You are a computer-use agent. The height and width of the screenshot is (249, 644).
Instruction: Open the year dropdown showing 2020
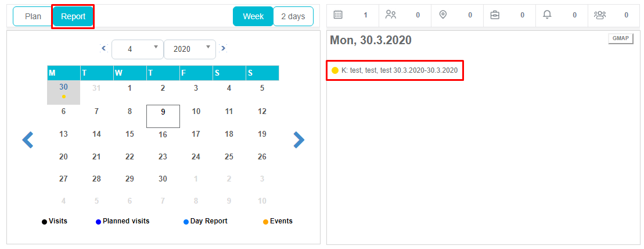pyautogui.click(x=190, y=49)
